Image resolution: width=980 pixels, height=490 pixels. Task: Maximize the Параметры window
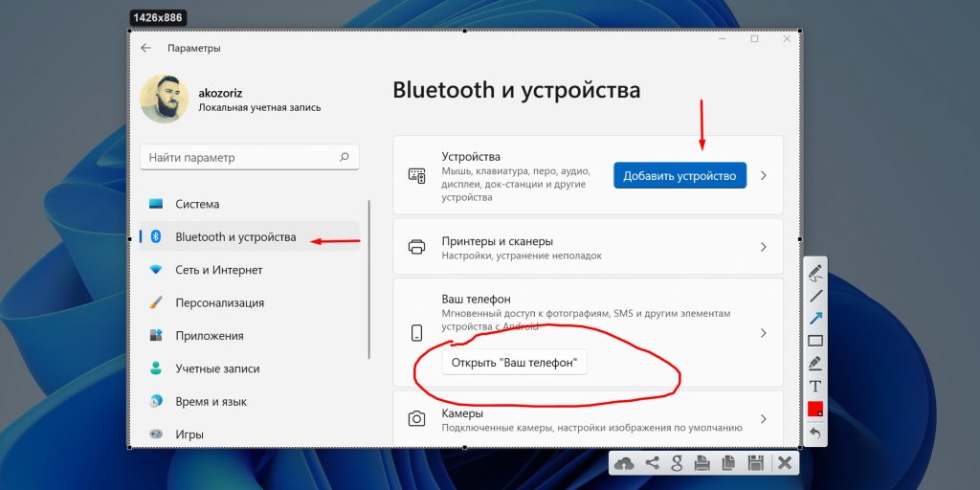[x=754, y=38]
